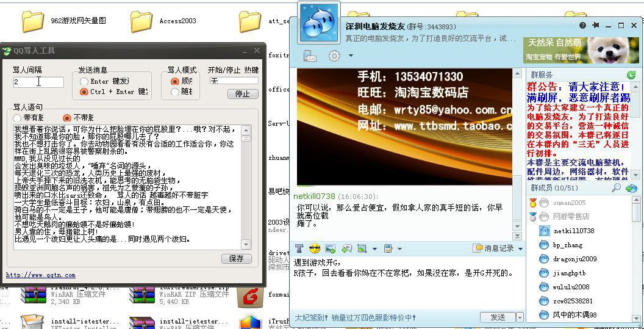Click the send SMS phone-mail icon
Screen dimensions: 644x329
pos(310,56)
